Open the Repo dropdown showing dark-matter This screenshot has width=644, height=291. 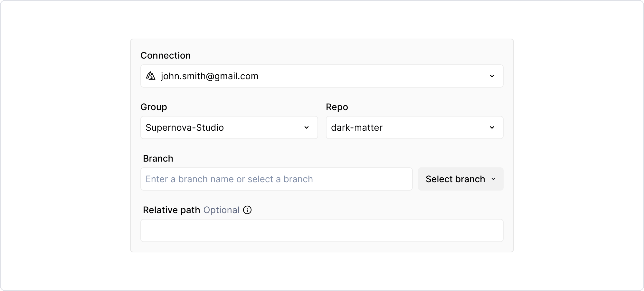[414, 127]
